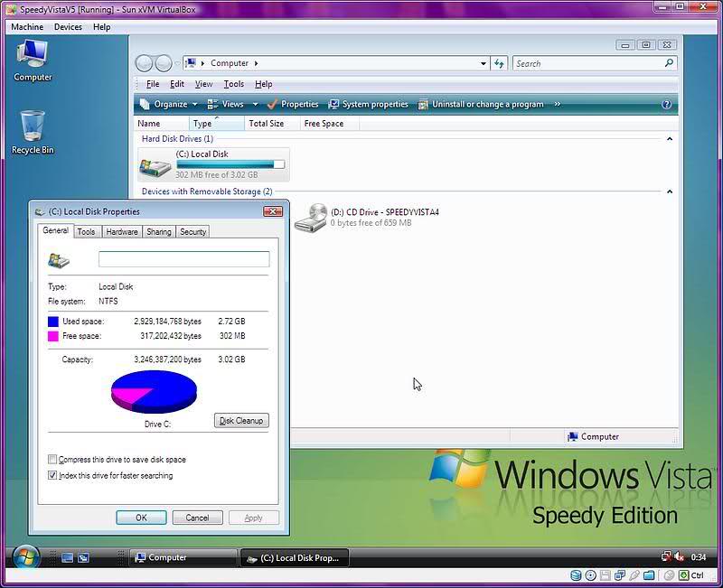Click the Disk Cleanup button
The height and width of the screenshot is (588, 723).
click(x=241, y=421)
